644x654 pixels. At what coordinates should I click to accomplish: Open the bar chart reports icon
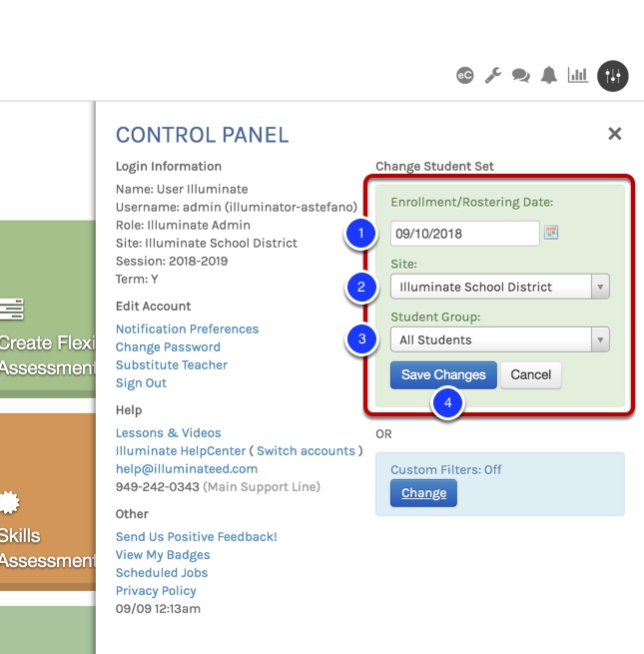pyautogui.click(x=578, y=75)
